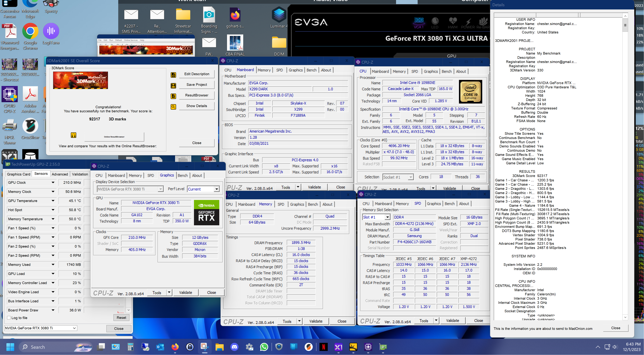Select the Customize Fences desktop icon
The height and width of the screenshot is (355, 644).
click(x=10, y=9)
